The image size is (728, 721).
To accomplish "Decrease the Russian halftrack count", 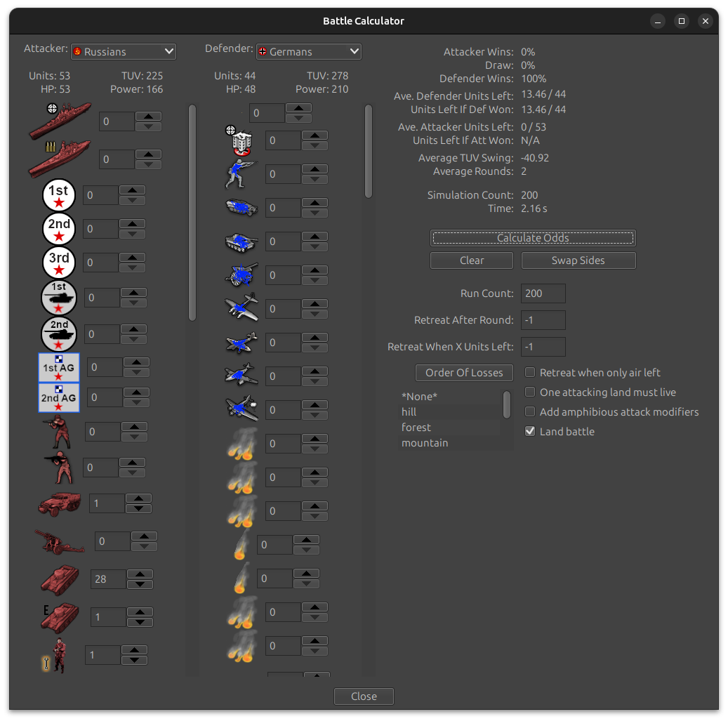I will tap(139, 509).
